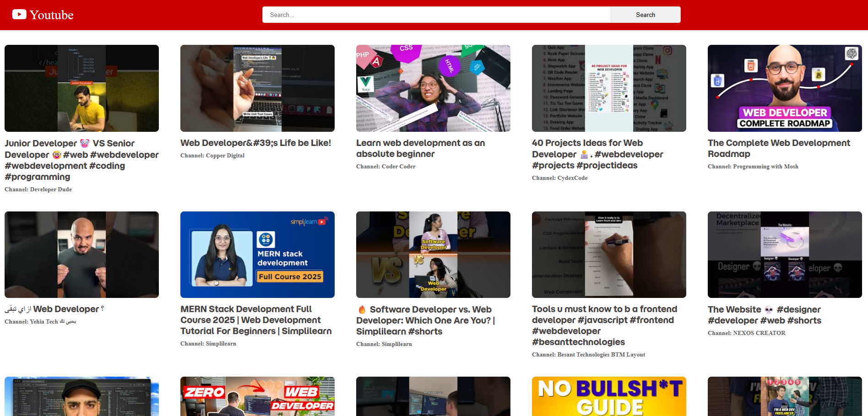Click the YouTube play logo icon

pyautogui.click(x=19, y=15)
